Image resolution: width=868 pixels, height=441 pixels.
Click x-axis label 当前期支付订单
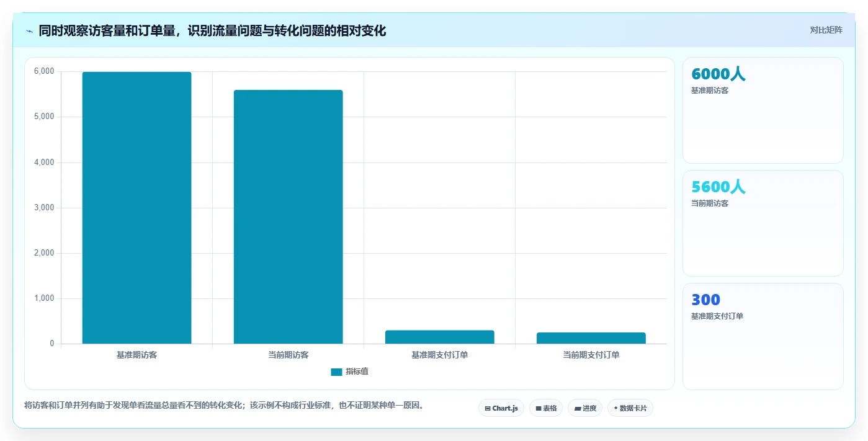tap(591, 355)
